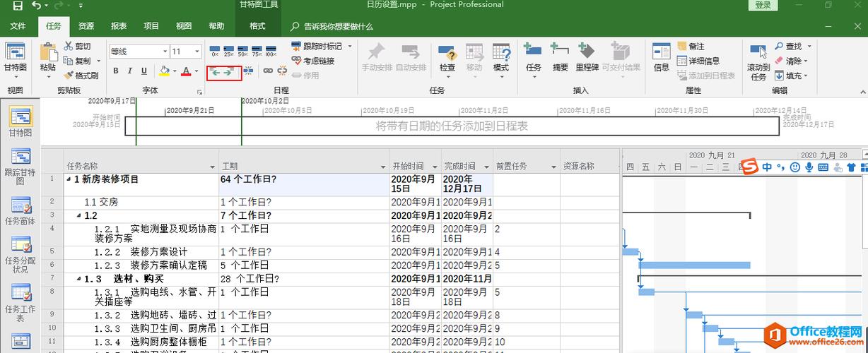Outdent task with the left green arrow

(x=215, y=72)
